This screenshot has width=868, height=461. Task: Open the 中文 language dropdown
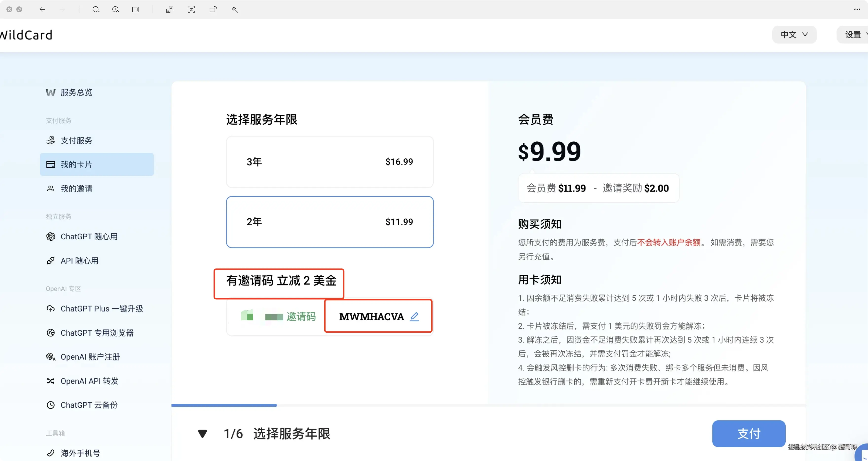click(x=794, y=34)
